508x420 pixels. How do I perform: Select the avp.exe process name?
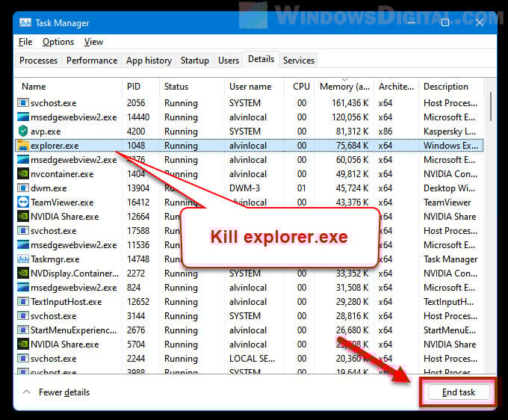pyautogui.click(x=46, y=132)
